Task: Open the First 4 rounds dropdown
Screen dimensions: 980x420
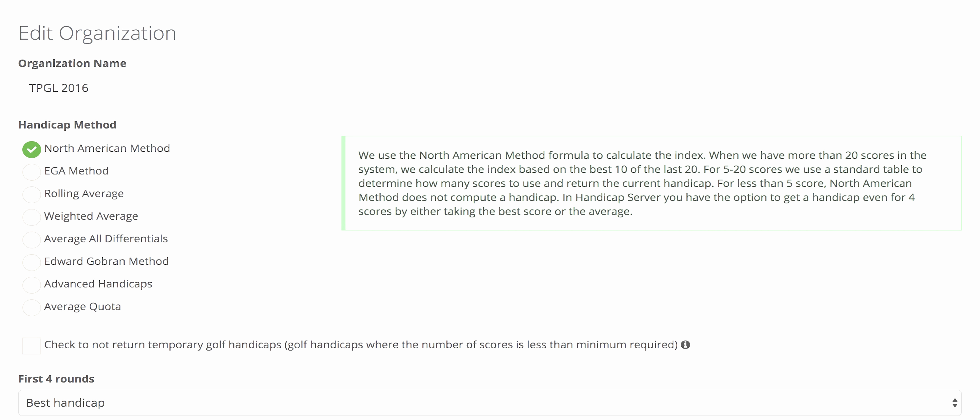Action: pyautogui.click(x=489, y=403)
